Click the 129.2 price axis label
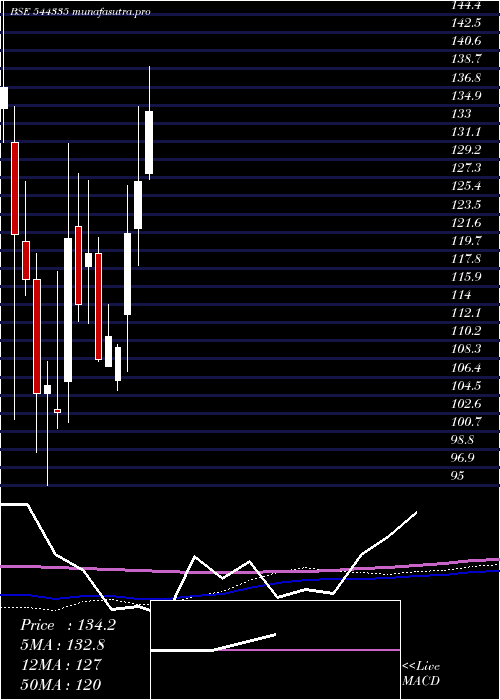 [x=467, y=150]
